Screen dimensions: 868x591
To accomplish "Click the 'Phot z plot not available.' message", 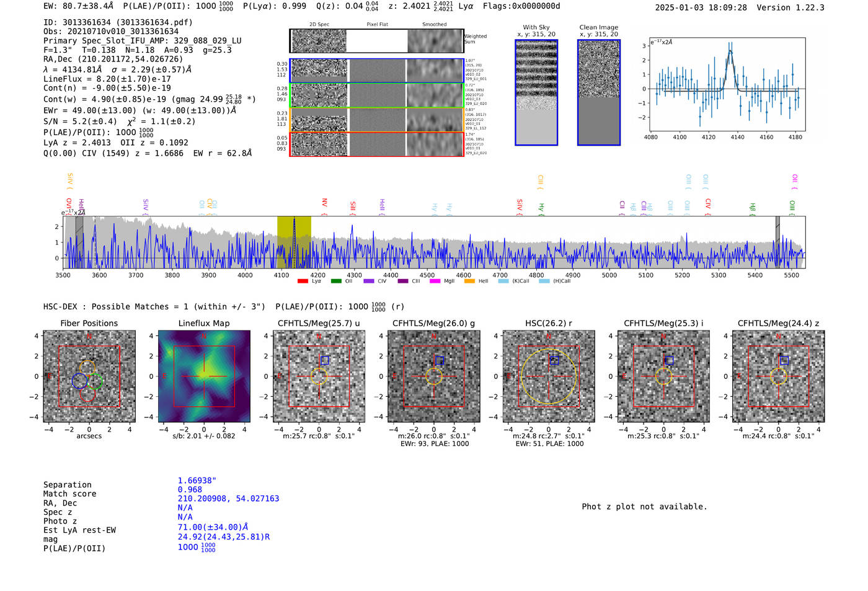I will [644, 507].
